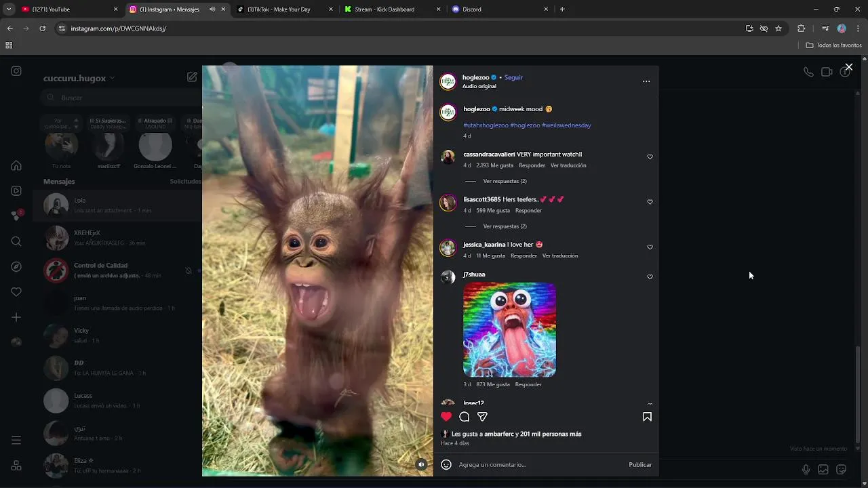Open Instagram home logo in sidebar

tap(16, 70)
